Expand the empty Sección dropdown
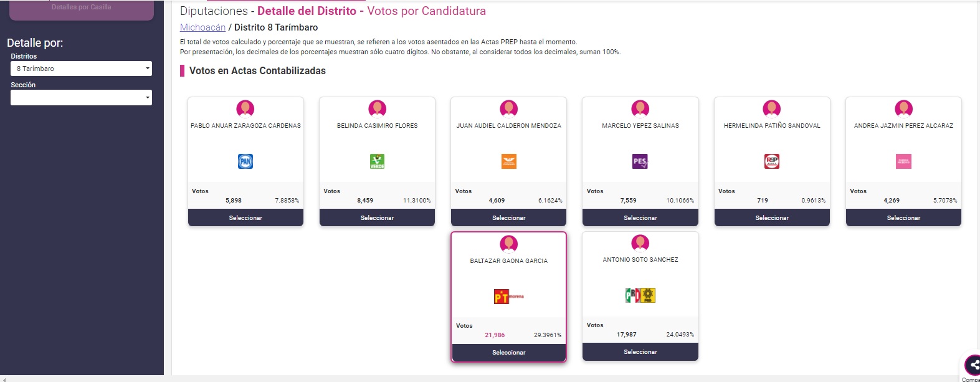 (81, 97)
